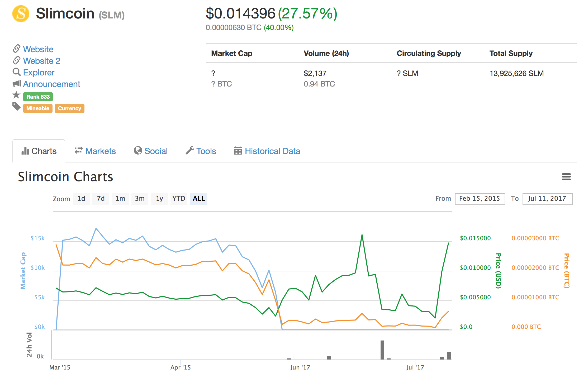Select the 7d zoom range
Image resolution: width=588 pixels, height=374 pixels.
tap(101, 199)
